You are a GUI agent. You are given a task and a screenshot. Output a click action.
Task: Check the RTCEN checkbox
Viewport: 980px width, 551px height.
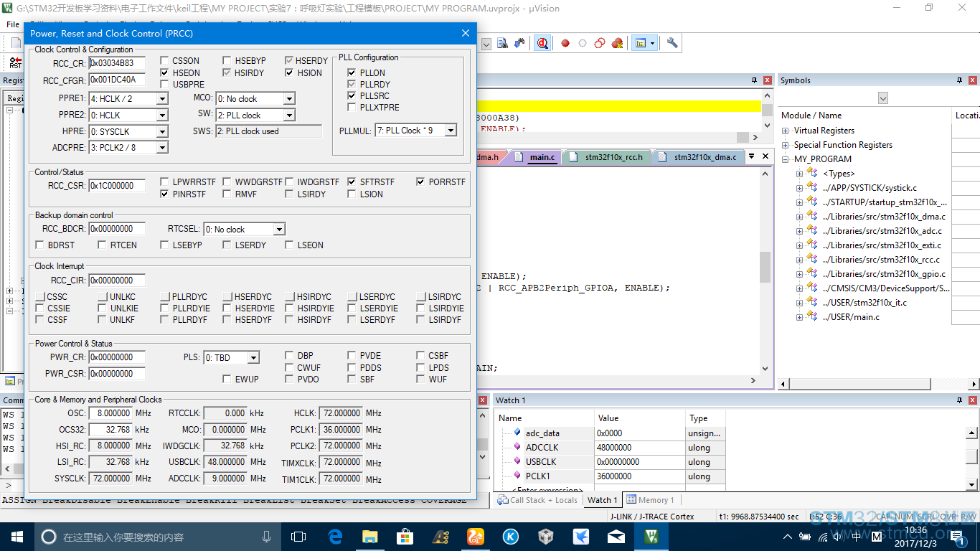coord(102,245)
